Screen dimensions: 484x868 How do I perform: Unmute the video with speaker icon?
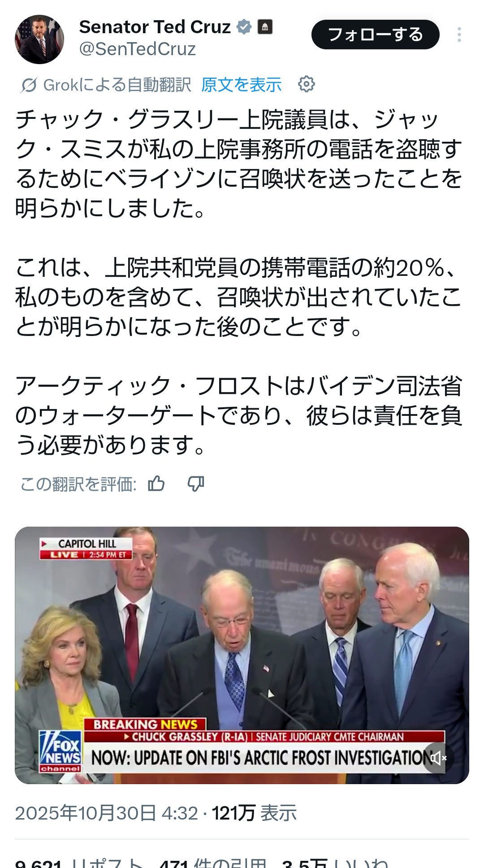[438, 758]
